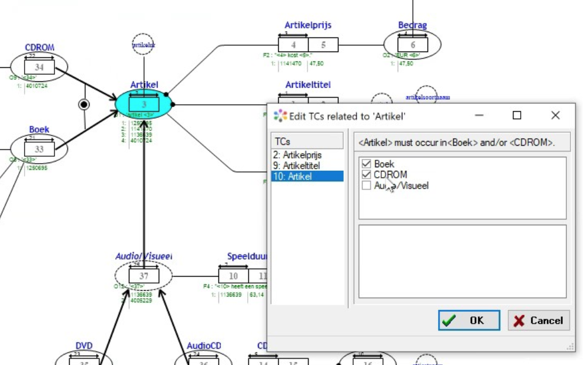The image size is (588, 365).
Task: Select the Boek object type node
Action: pos(39,149)
